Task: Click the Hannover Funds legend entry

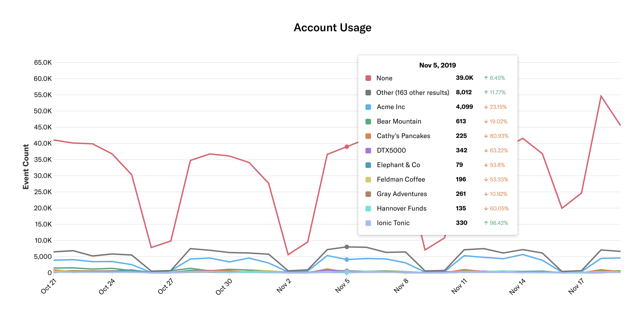Action: point(401,208)
